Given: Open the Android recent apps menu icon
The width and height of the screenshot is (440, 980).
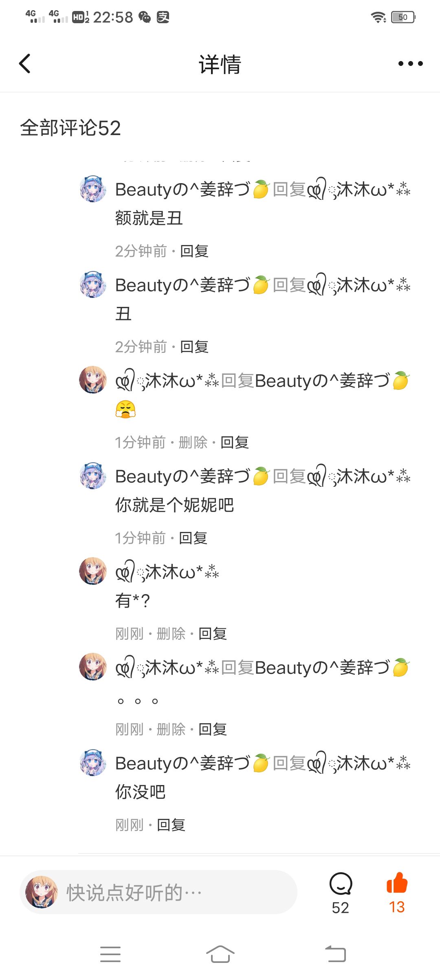Looking at the screenshot, I should (x=110, y=954).
